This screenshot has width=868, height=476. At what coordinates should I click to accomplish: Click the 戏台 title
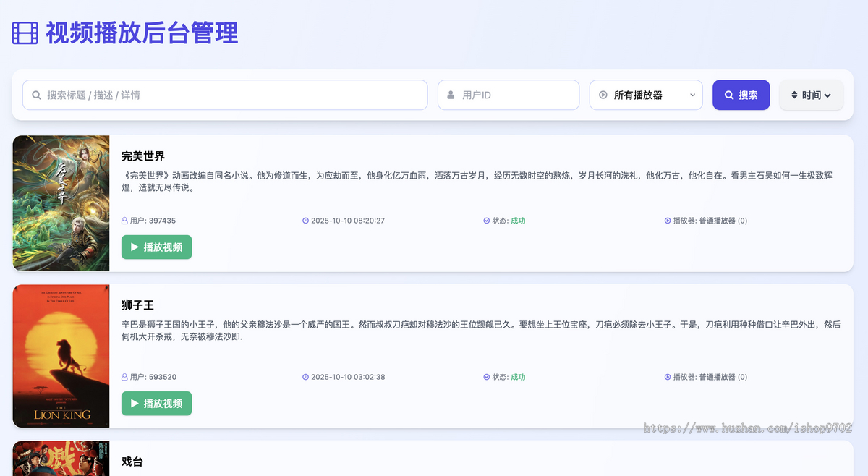pyautogui.click(x=132, y=462)
